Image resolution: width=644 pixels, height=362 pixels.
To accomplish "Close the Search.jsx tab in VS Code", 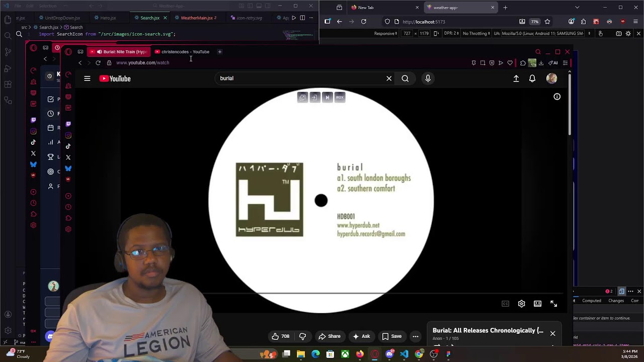I will [x=165, y=18].
